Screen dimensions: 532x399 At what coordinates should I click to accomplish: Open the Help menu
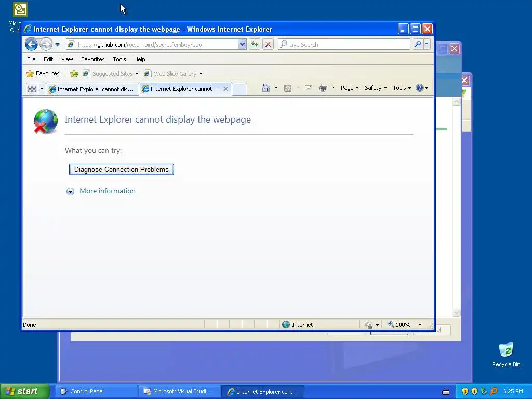(139, 59)
